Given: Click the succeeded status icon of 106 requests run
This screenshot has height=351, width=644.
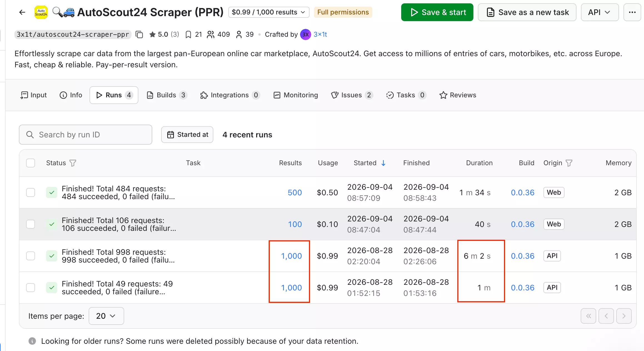Looking at the screenshot, I should pyautogui.click(x=52, y=224).
